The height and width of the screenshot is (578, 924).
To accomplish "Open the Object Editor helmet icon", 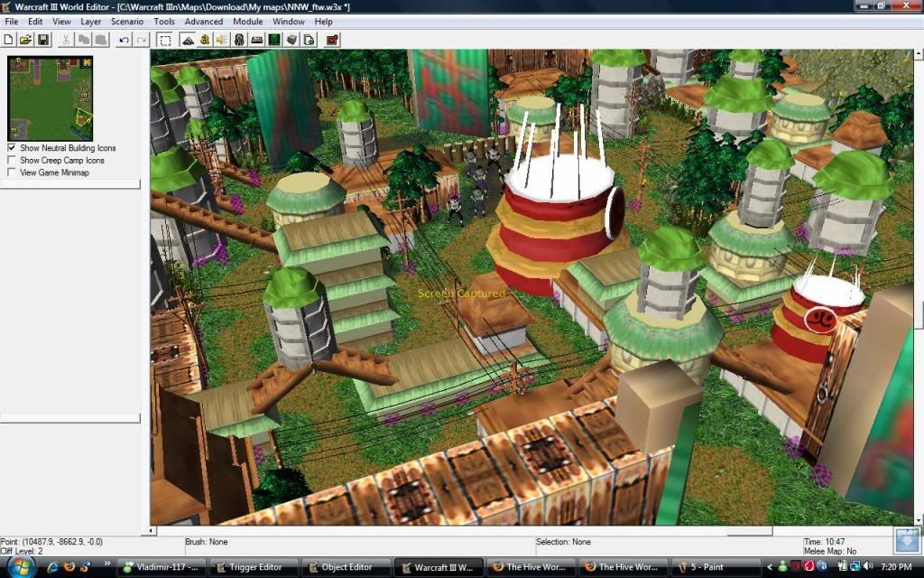I will 239,40.
